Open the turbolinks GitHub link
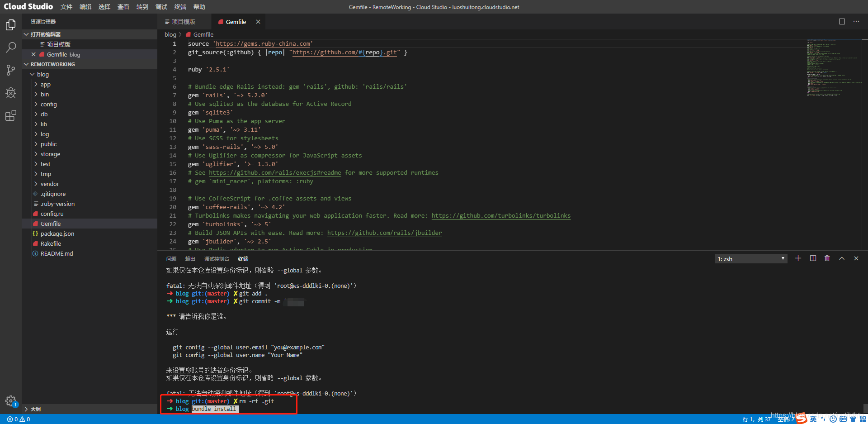The width and height of the screenshot is (868, 424). [x=501, y=216]
